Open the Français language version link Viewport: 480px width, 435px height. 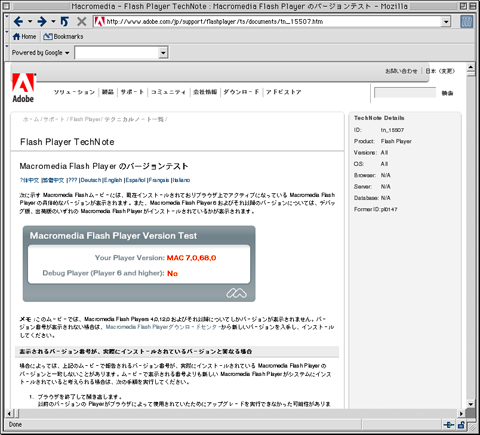[159, 180]
